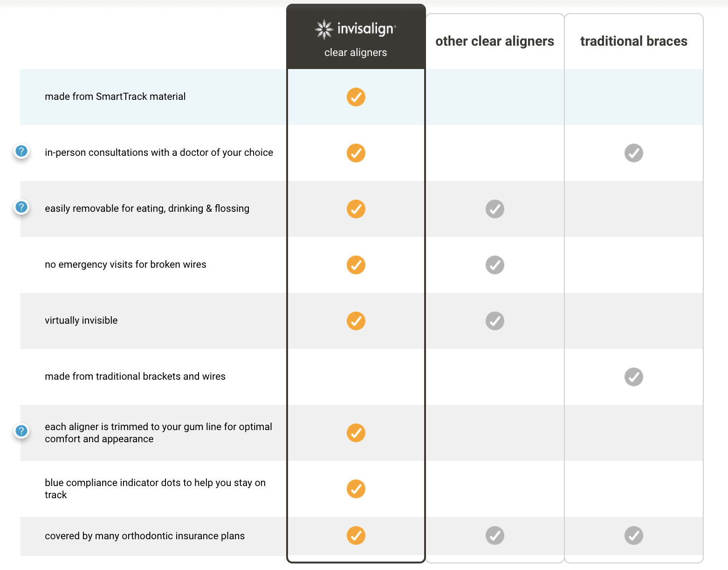Click traditional braces checkmark for insurance coverage
The image size is (728, 570).
click(634, 535)
